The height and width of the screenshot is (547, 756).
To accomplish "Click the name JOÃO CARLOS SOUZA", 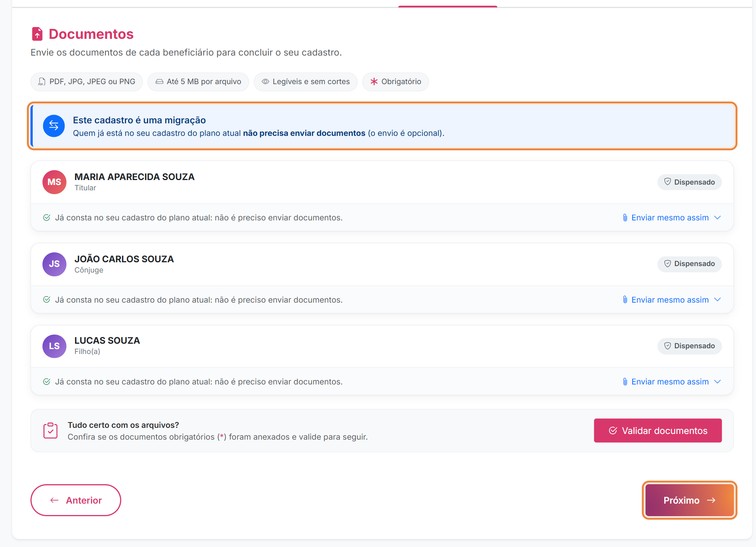I will [x=124, y=259].
